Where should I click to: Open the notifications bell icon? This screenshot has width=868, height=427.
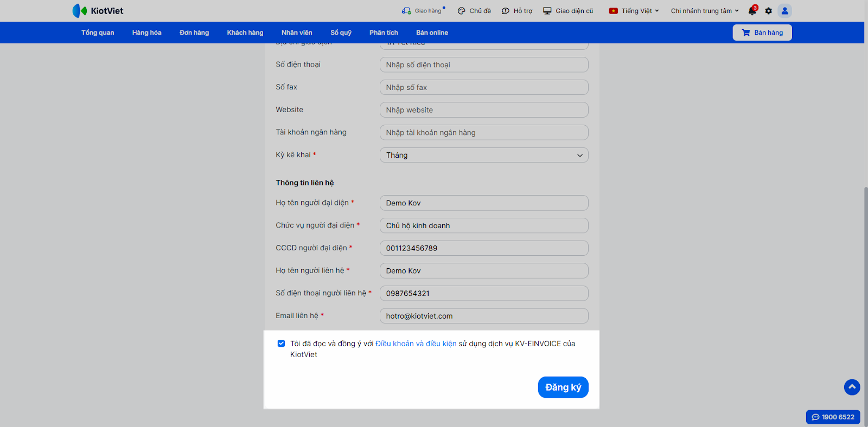click(x=752, y=11)
